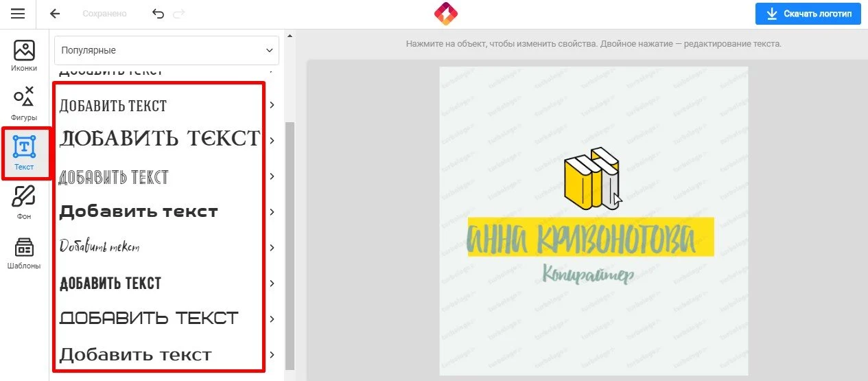The height and width of the screenshot is (381, 868).
Task: Expand the chevron beside bold Добавить текст style
Action: [x=272, y=211]
